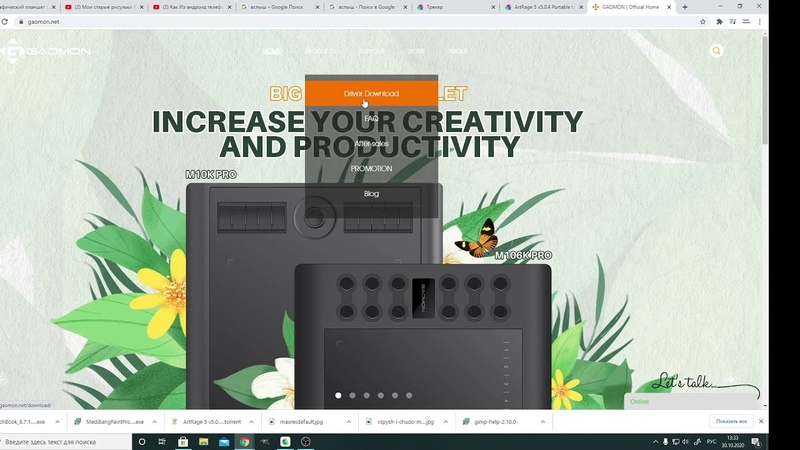Click the 'Показать все' downloads button

point(730,422)
